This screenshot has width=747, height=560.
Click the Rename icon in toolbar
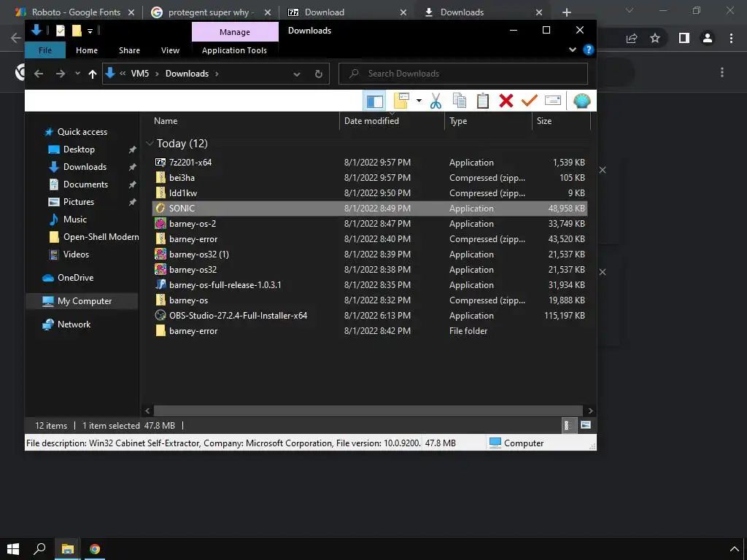click(x=553, y=101)
